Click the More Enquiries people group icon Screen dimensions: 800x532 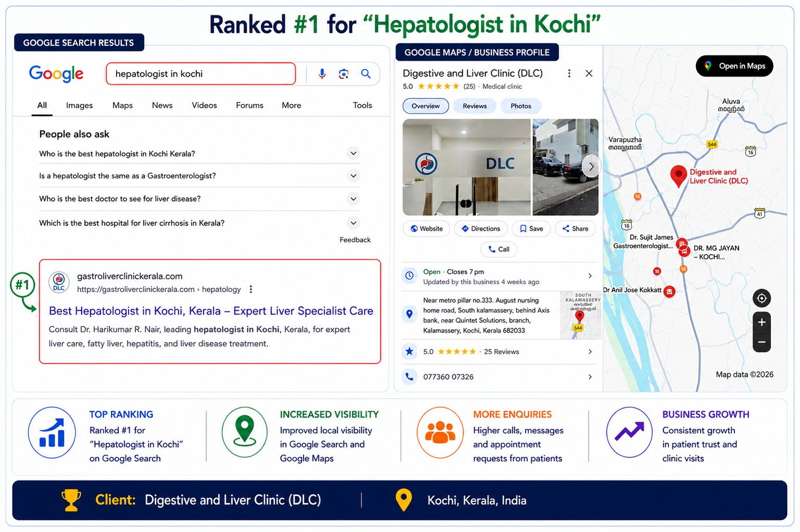pos(440,433)
